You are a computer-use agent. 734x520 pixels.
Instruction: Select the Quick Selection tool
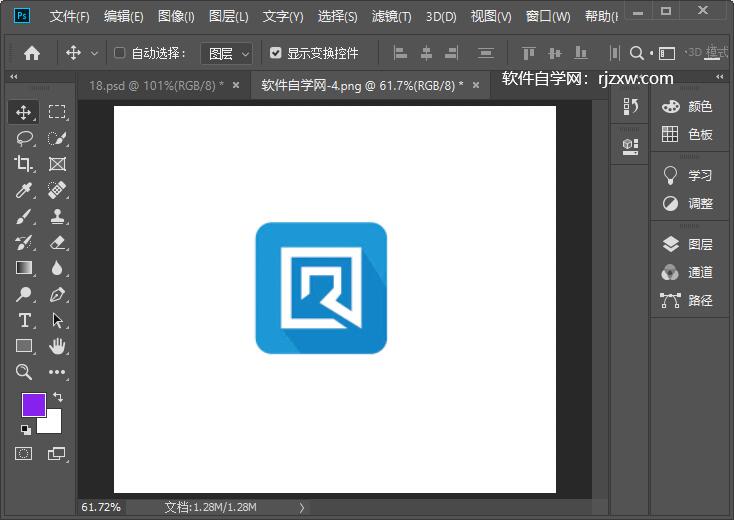57,139
